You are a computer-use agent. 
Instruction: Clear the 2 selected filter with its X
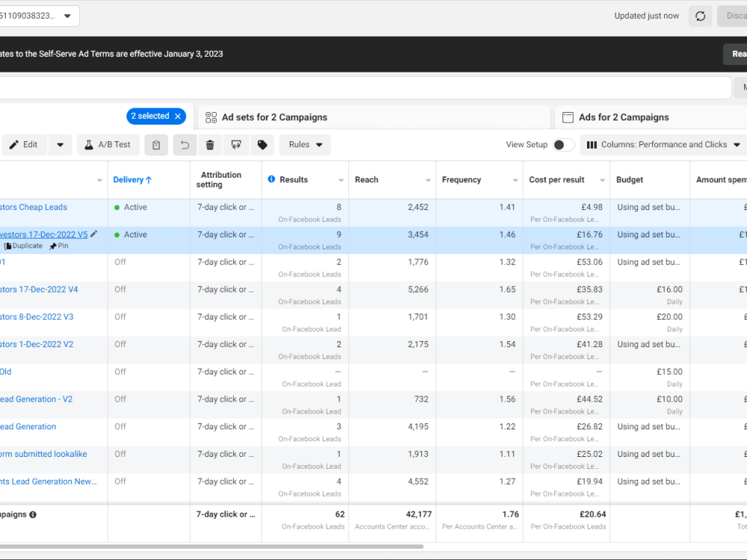tap(178, 116)
